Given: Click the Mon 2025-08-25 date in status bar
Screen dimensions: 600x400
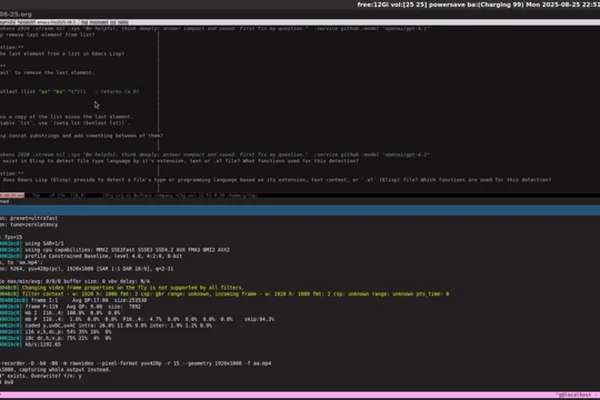Looking at the screenshot, I should coord(554,5).
